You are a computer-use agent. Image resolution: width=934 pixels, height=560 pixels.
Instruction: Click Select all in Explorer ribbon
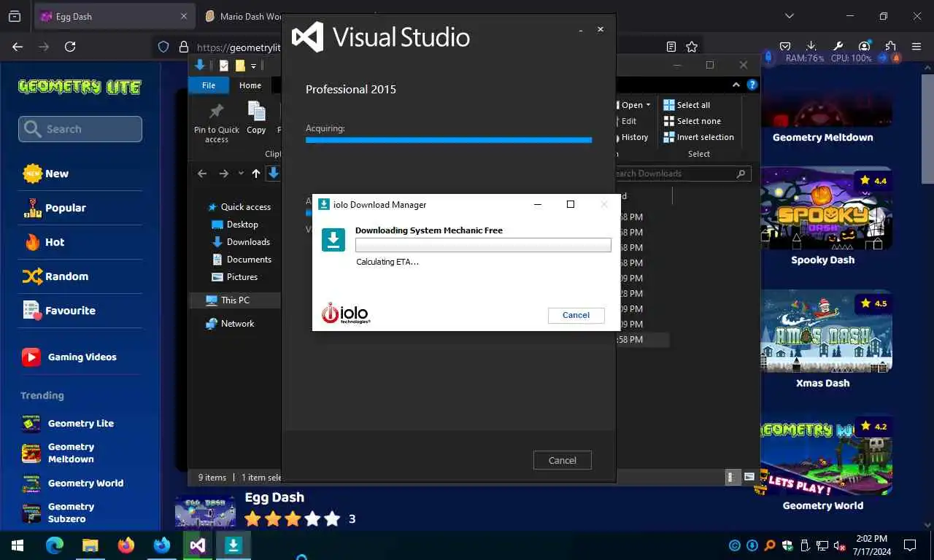pyautogui.click(x=687, y=105)
